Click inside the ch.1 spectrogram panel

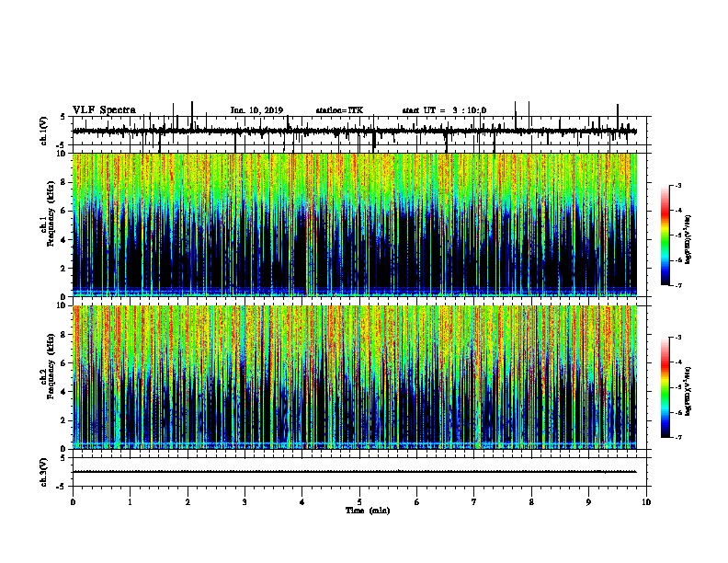click(x=355, y=224)
